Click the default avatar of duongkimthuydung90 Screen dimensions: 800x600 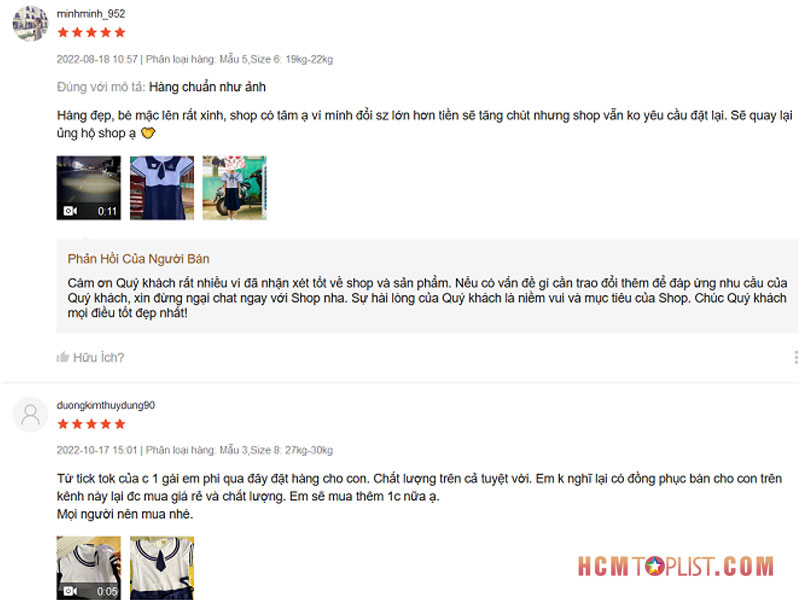[30, 415]
